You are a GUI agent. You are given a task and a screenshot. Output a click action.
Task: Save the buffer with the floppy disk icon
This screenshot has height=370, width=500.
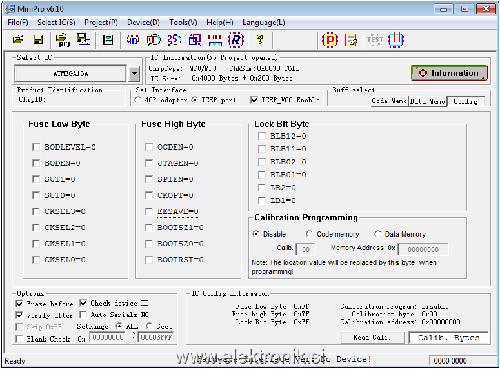pos(39,40)
